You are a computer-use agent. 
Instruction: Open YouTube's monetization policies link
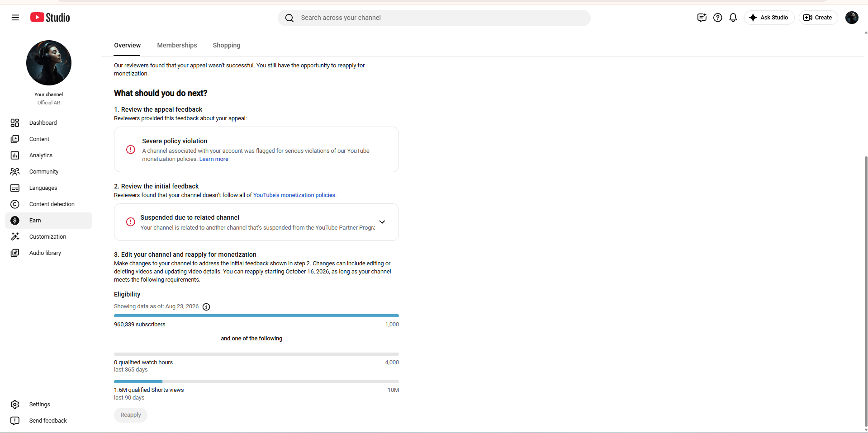(294, 195)
